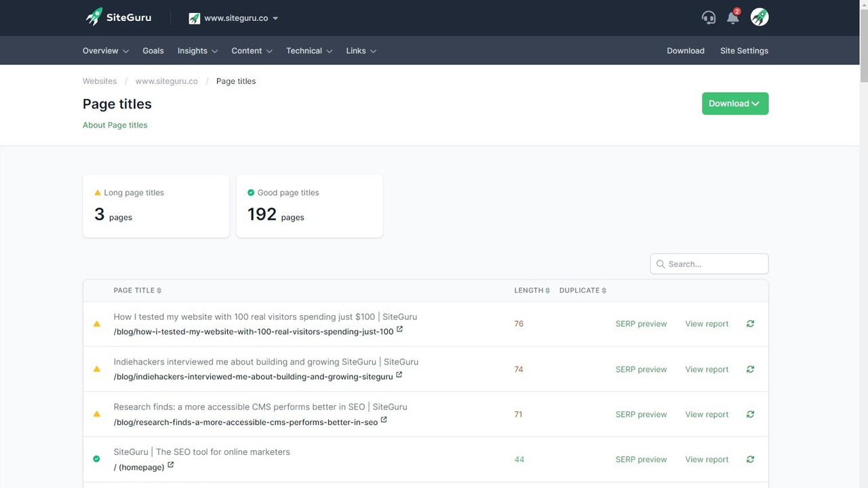View SERP preview for the homepage row
Screen dimensions: 868x488
(641, 459)
